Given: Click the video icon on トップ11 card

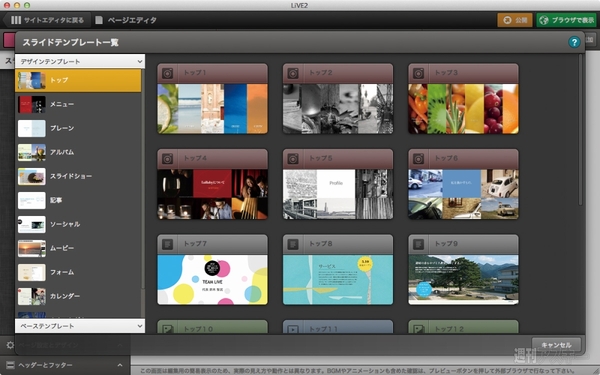Looking at the screenshot, I should point(293,329).
